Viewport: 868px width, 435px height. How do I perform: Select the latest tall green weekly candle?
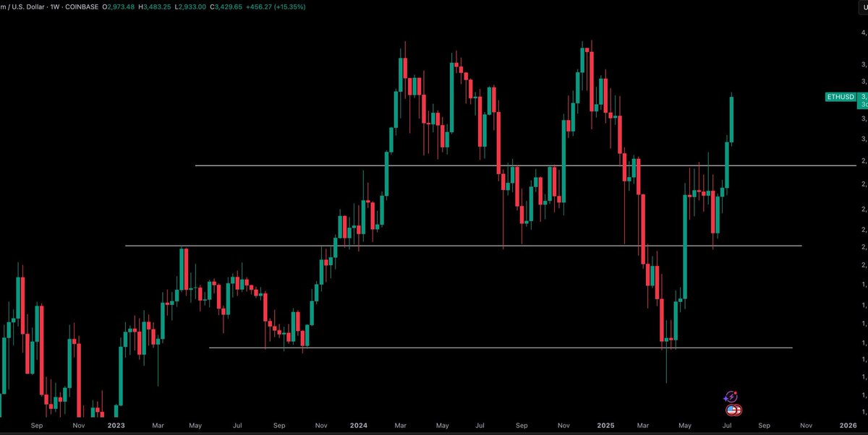(732, 119)
